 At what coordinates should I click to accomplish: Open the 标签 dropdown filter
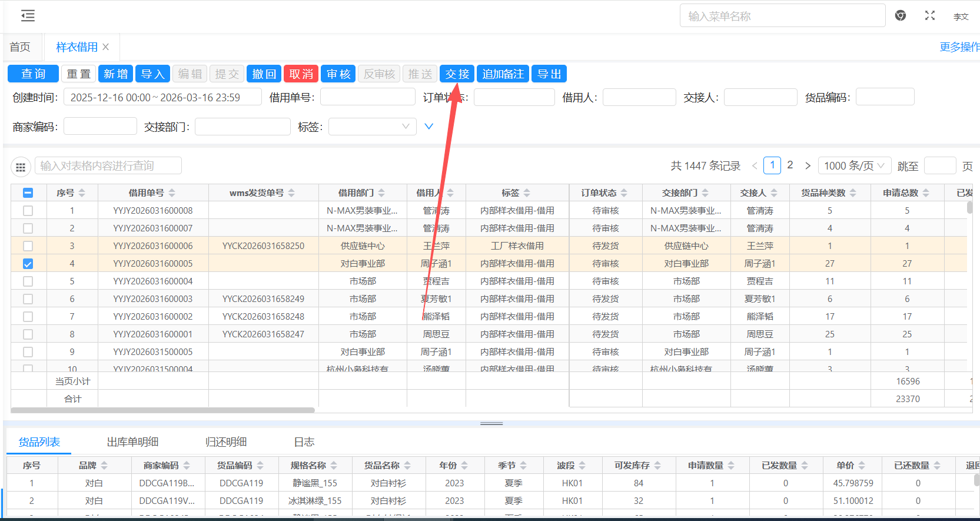372,127
